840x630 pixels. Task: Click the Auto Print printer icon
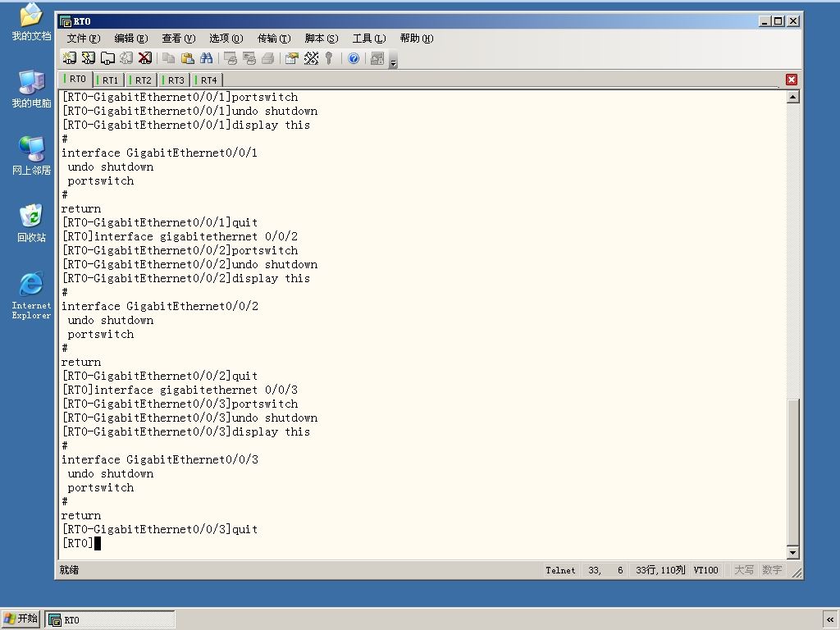coord(268,58)
